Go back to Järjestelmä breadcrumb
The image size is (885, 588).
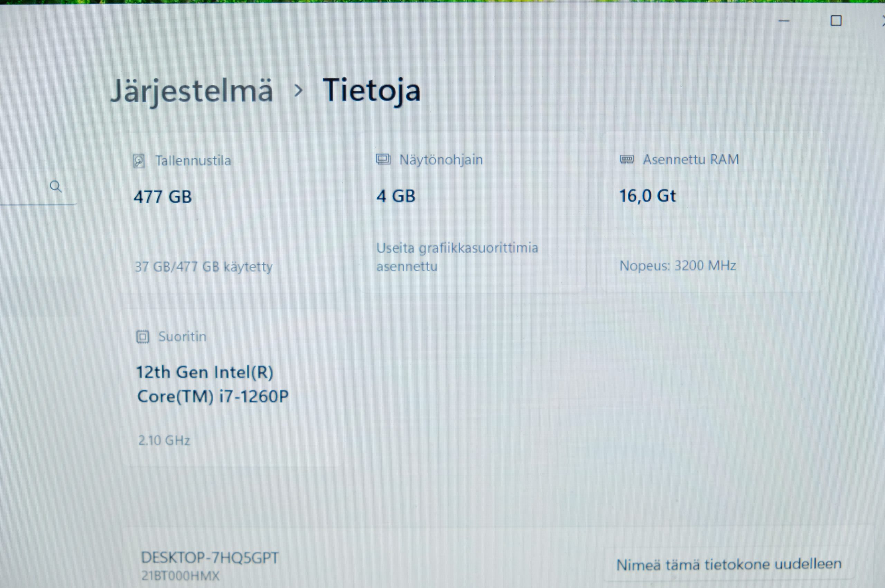tap(192, 91)
